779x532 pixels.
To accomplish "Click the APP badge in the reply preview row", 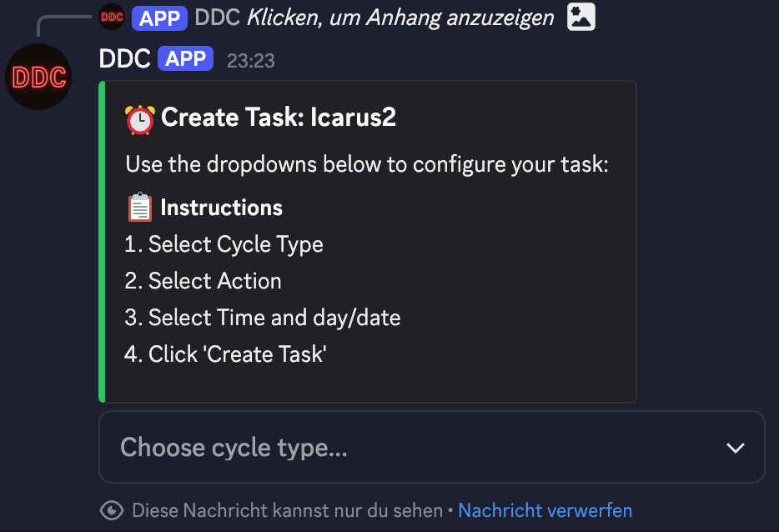I will 158,18.
